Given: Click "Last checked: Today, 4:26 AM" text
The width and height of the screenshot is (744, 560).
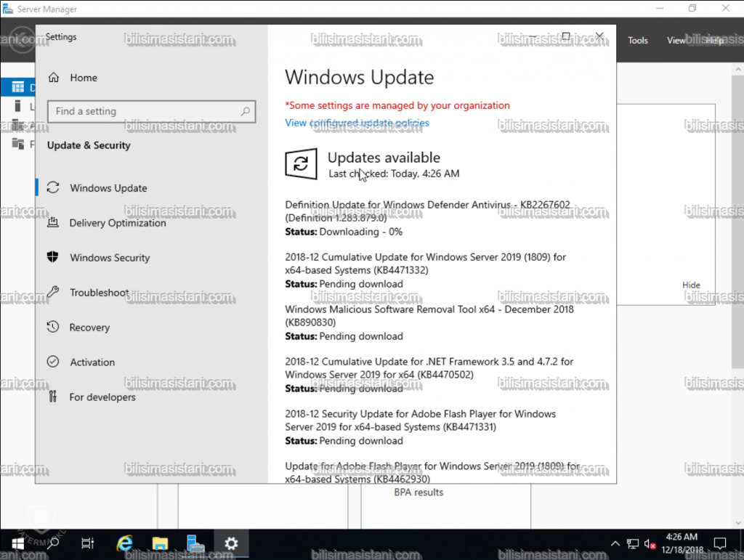Looking at the screenshot, I should [394, 174].
